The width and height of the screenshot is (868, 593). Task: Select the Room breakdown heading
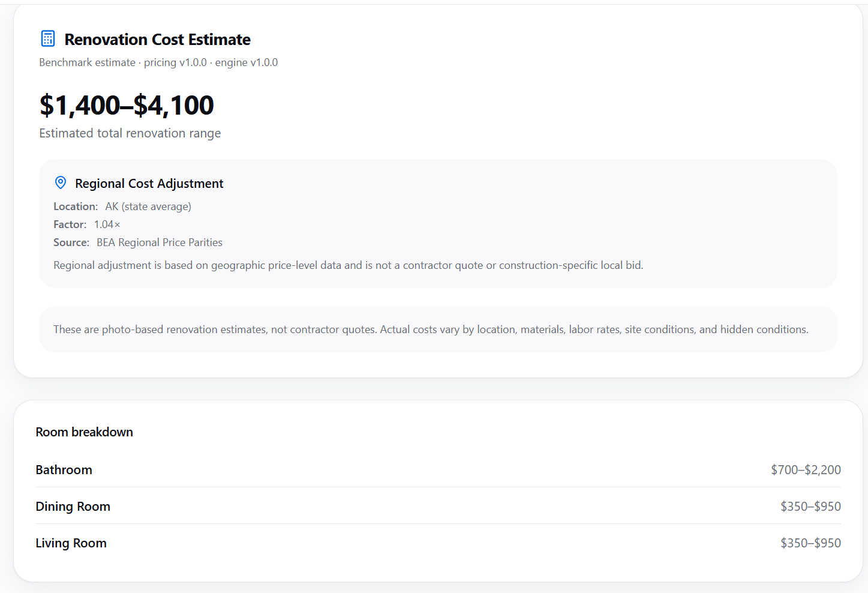click(85, 432)
